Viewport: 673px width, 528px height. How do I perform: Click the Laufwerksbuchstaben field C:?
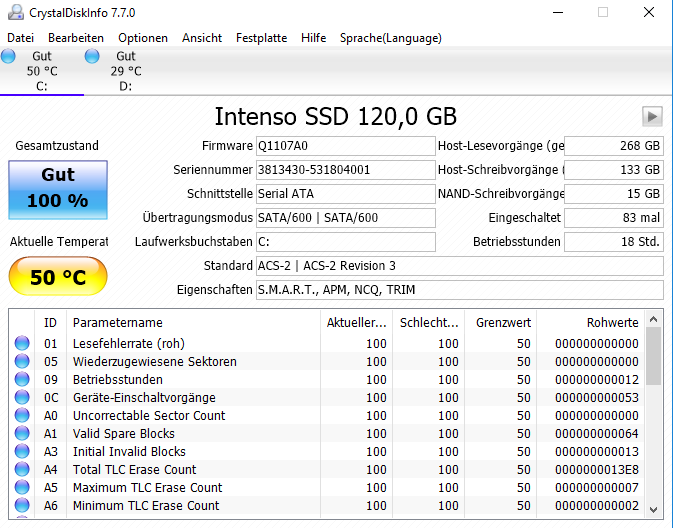[x=346, y=242]
